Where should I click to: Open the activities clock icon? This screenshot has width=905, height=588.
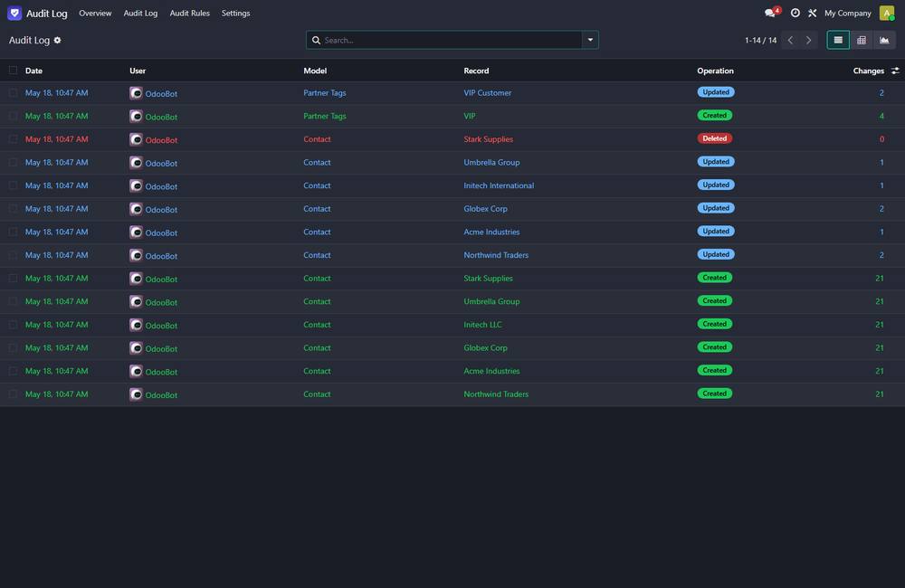point(795,13)
